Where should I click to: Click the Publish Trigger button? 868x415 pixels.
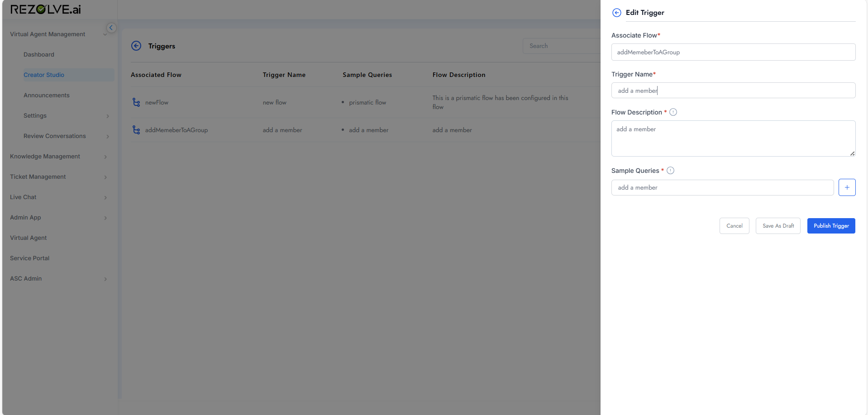(x=831, y=225)
